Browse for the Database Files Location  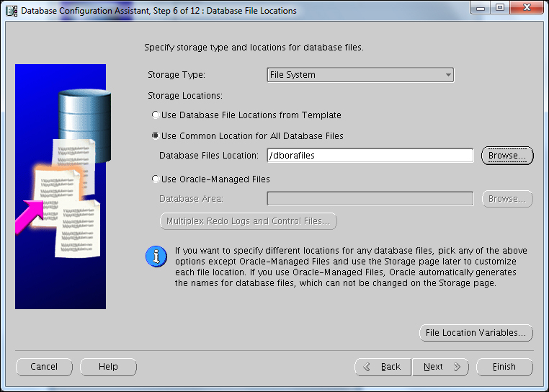(506, 156)
